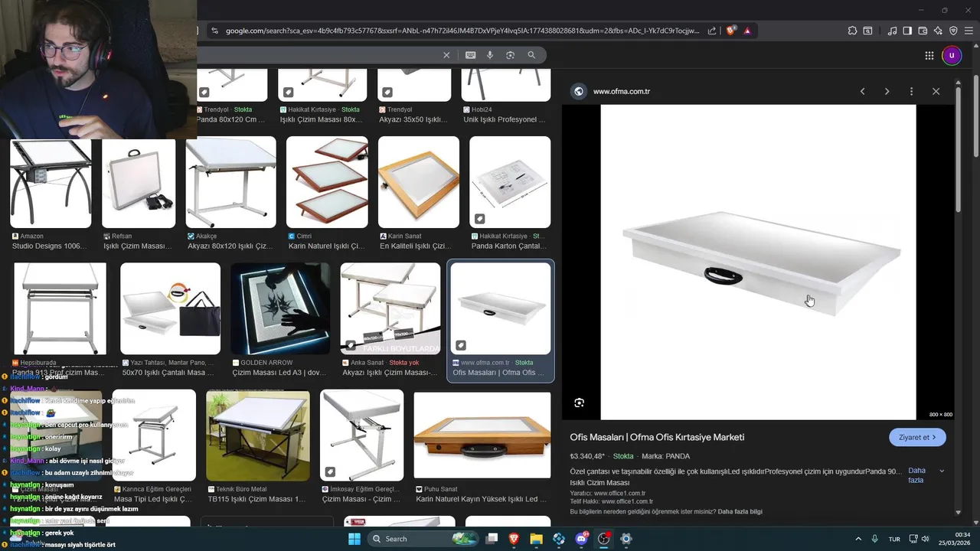The height and width of the screenshot is (551, 980).
Task: Click the address bar URL field
Action: click(462, 31)
